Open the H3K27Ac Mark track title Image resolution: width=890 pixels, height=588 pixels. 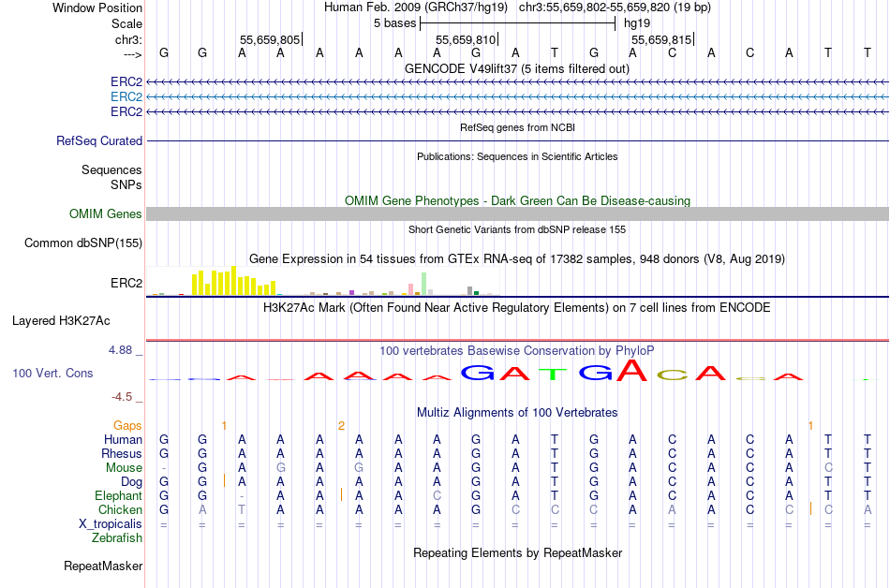[x=517, y=307]
